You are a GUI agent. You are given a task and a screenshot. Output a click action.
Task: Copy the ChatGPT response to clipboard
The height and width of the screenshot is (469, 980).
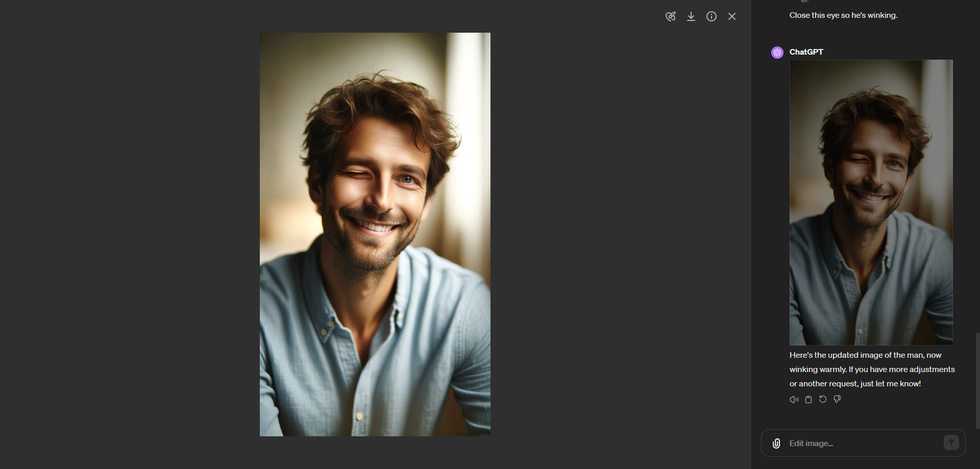pyautogui.click(x=808, y=399)
